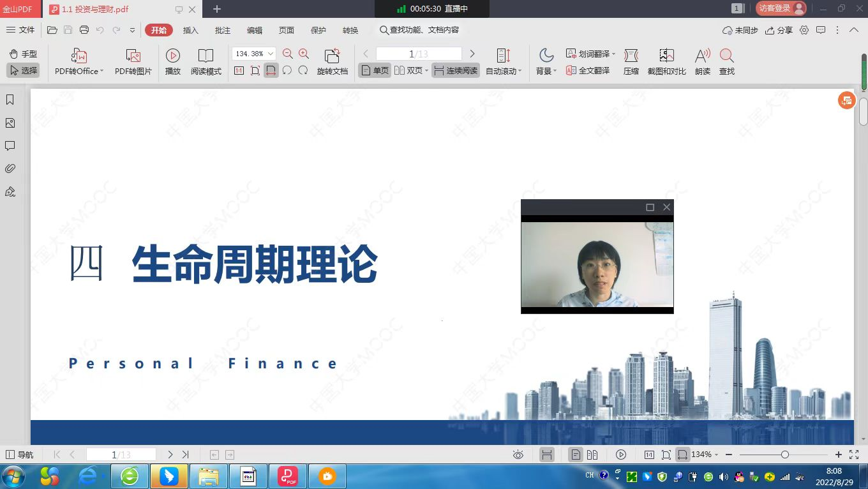The width and height of the screenshot is (868, 489).
Task: Expand the 背景 background dropdown
Action: tap(555, 71)
